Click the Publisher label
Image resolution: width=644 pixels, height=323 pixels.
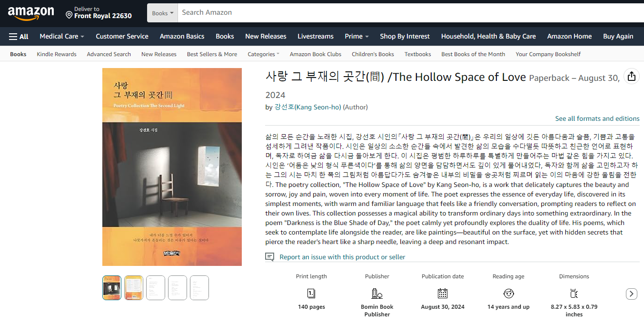(x=377, y=276)
